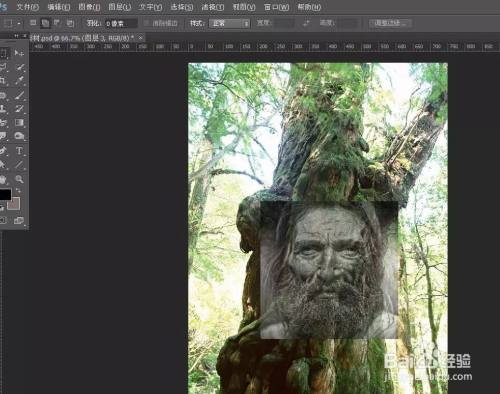
Task: Click the refine edge button in options bar
Action: [390, 23]
